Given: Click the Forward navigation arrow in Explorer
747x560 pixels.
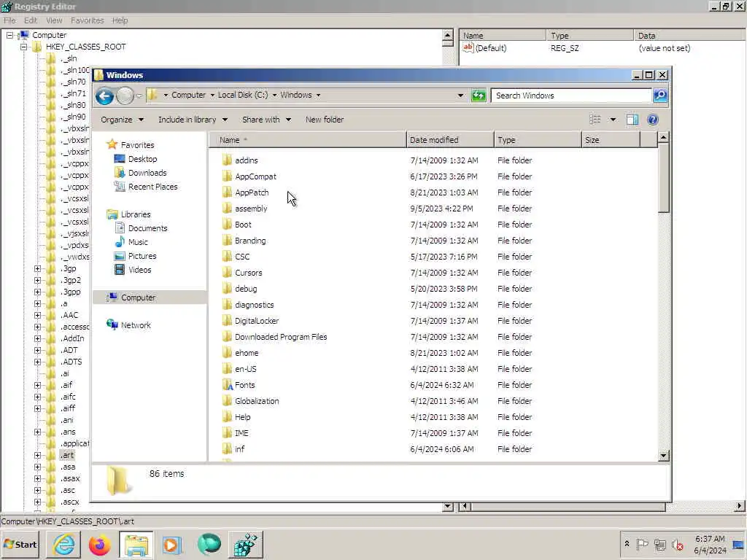Looking at the screenshot, I should (x=125, y=96).
